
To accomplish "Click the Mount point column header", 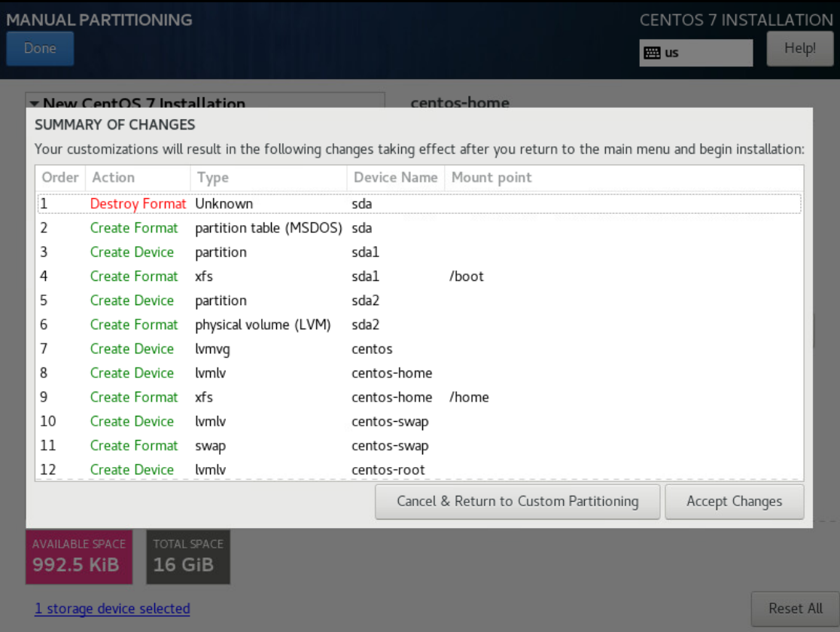I will click(623, 178).
